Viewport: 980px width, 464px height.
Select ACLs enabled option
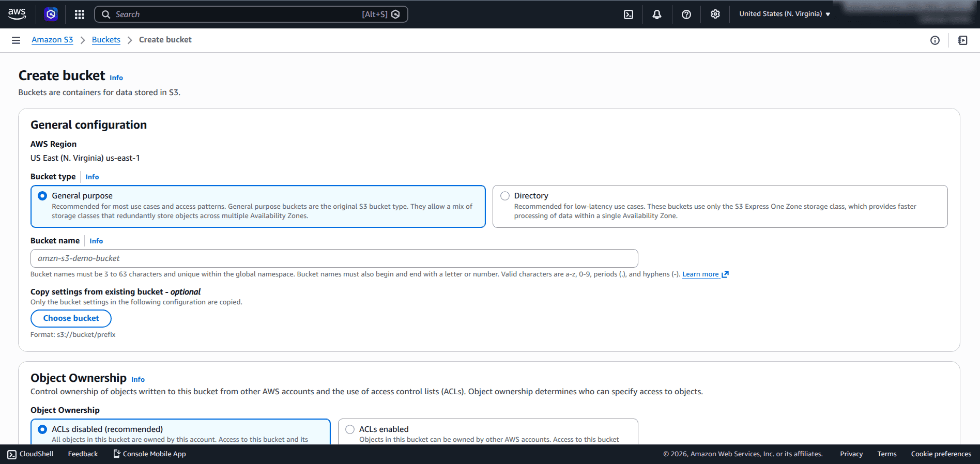click(x=488, y=432)
